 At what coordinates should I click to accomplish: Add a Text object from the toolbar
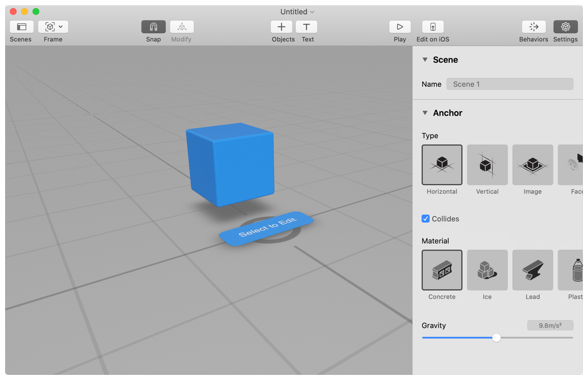(307, 26)
